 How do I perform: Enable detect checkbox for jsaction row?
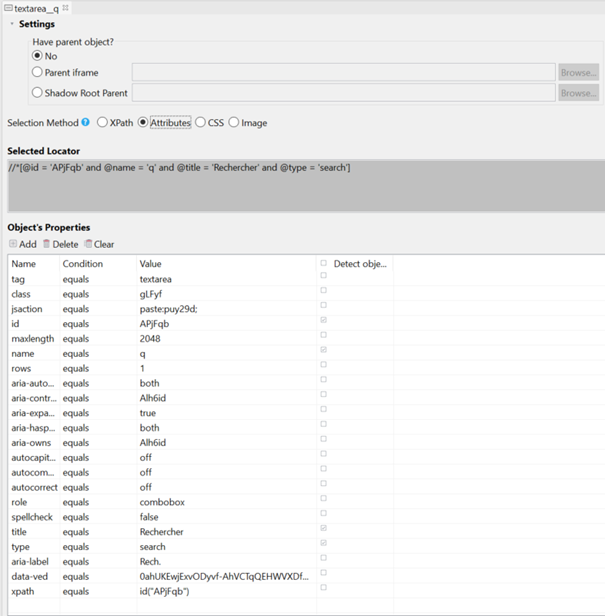[323, 305]
